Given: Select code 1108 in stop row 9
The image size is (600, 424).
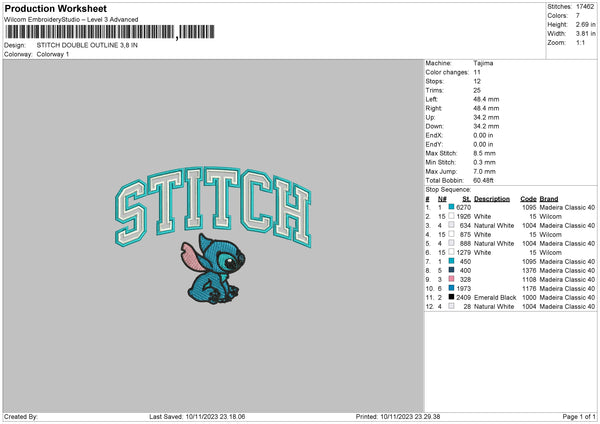Looking at the screenshot, I should [x=529, y=279].
